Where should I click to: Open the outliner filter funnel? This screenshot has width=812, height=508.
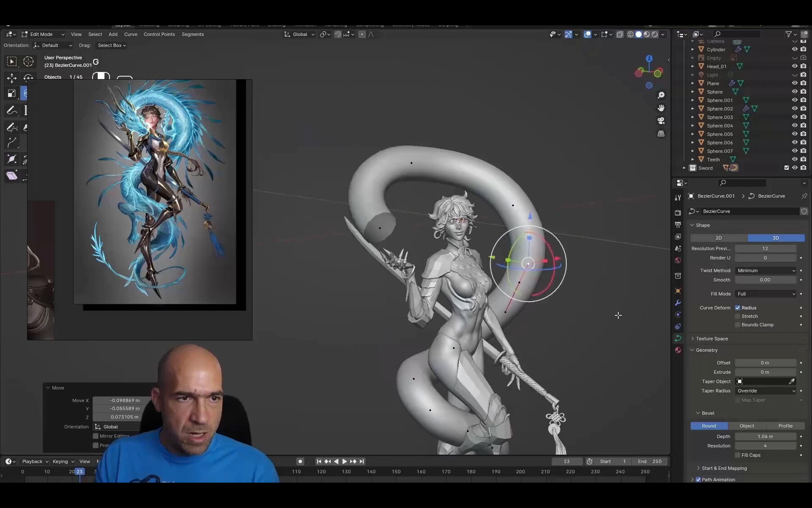pyautogui.click(x=788, y=34)
